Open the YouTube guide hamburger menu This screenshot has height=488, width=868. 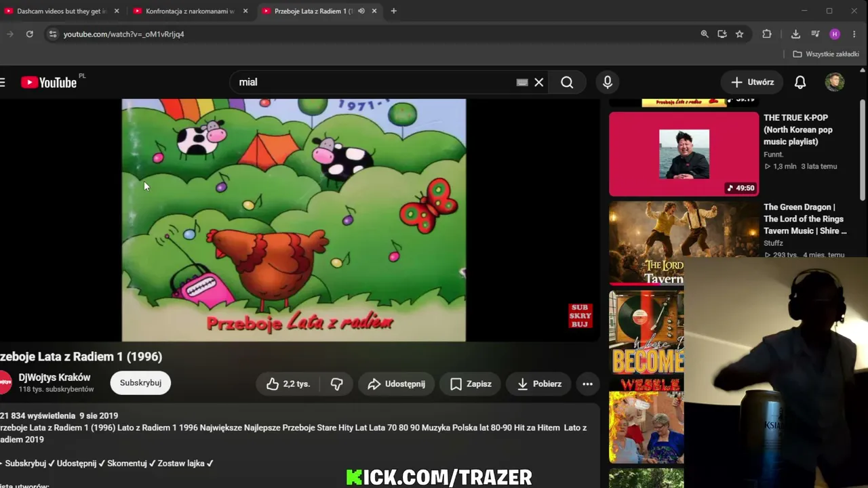3,83
